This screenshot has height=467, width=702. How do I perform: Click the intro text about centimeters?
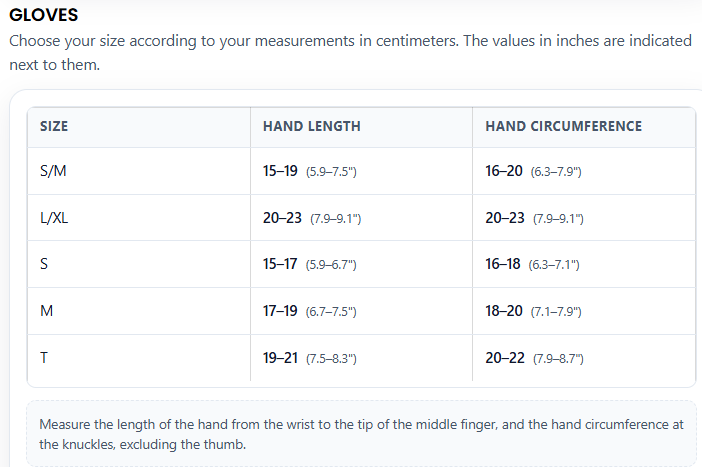(x=351, y=53)
